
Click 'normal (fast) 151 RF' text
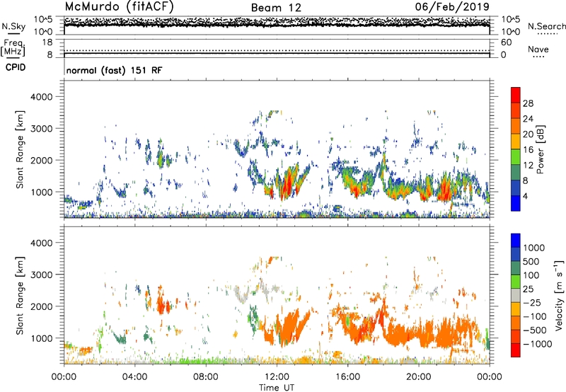pos(114,70)
